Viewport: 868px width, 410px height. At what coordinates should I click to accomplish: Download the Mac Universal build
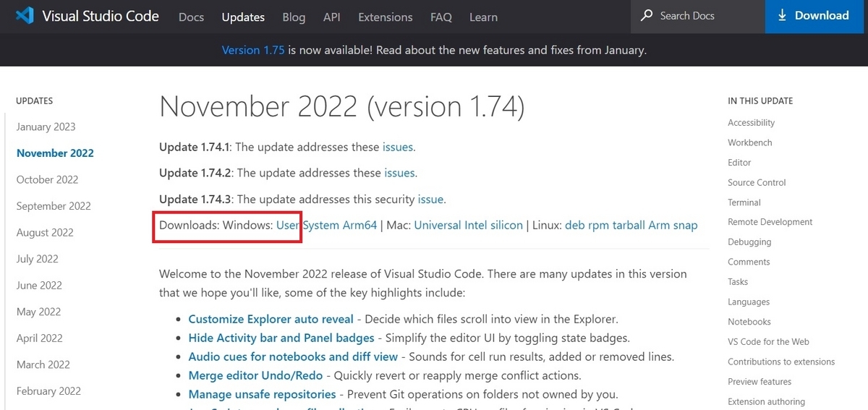tap(438, 225)
